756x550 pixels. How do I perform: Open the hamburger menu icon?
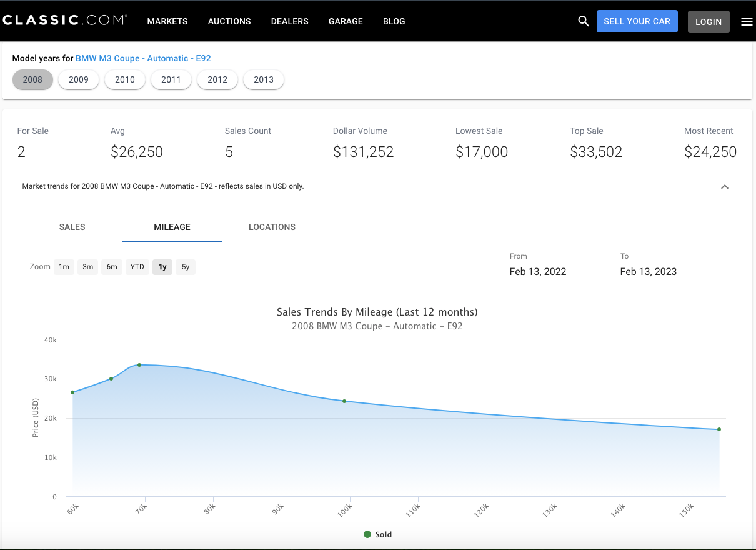point(747,22)
